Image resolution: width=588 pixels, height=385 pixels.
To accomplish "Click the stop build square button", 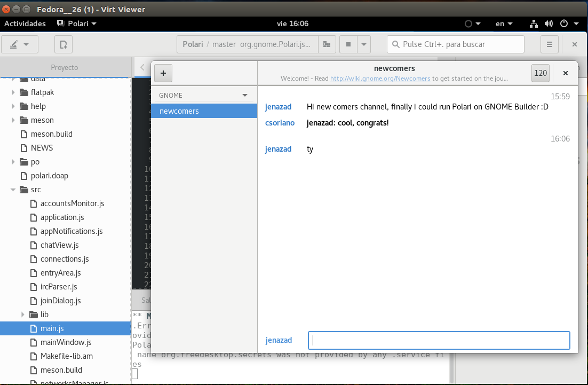I will (348, 45).
